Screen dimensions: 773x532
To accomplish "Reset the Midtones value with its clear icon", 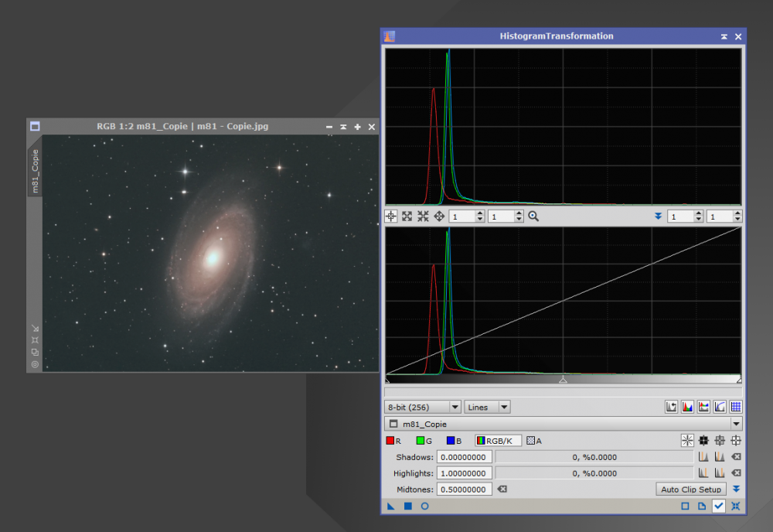I will tap(502, 489).
